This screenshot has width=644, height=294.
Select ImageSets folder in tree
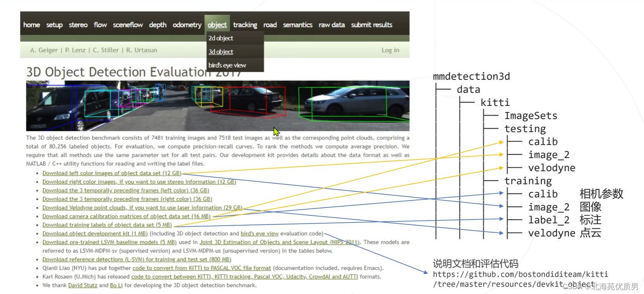pyautogui.click(x=531, y=116)
